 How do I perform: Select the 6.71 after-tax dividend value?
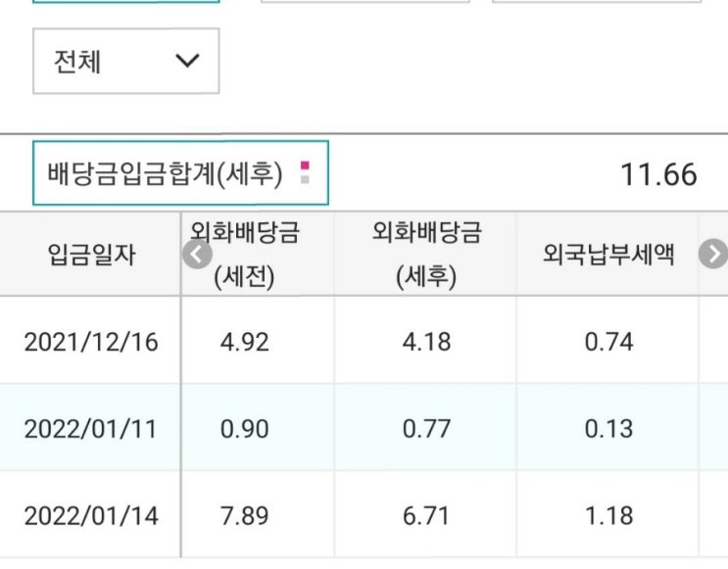(427, 515)
